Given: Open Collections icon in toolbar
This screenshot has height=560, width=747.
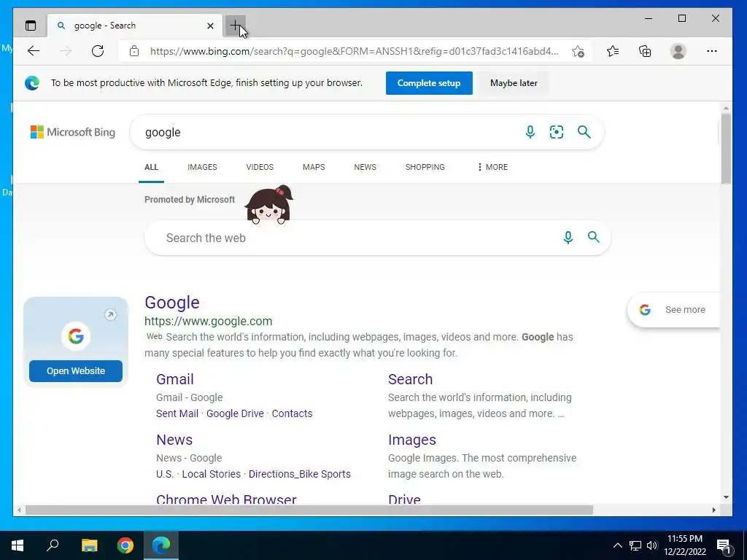Looking at the screenshot, I should 645,51.
